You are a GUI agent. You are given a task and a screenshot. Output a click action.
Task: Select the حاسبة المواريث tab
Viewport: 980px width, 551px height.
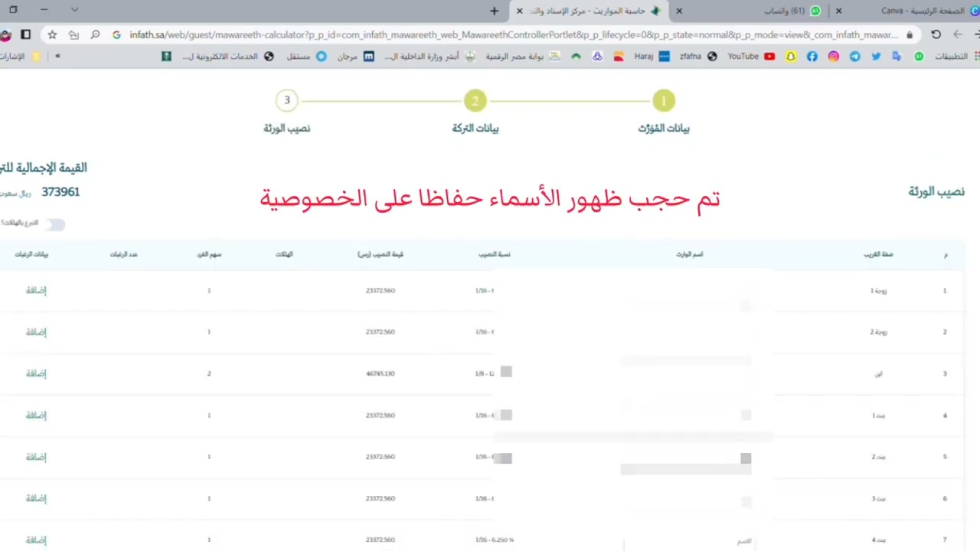coord(590,11)
